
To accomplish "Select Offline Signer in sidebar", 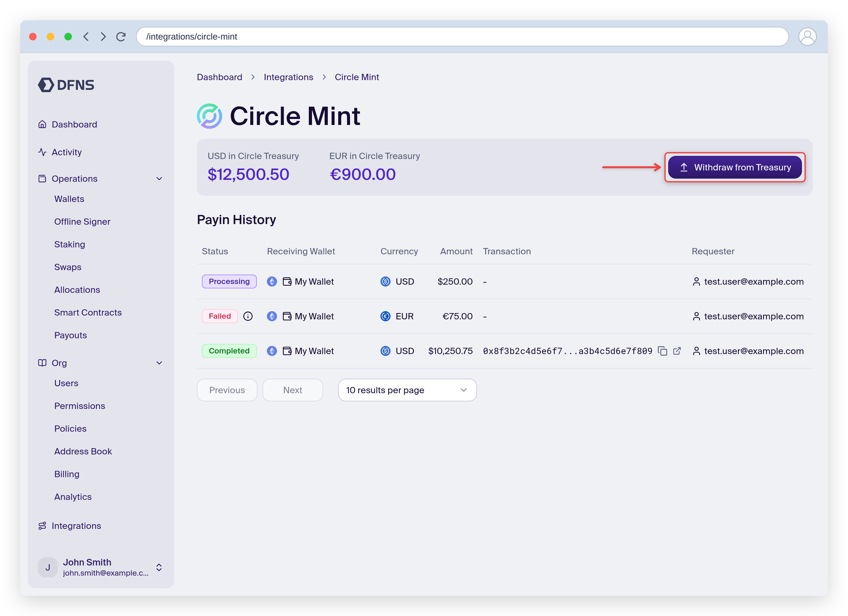I will 82,222.
